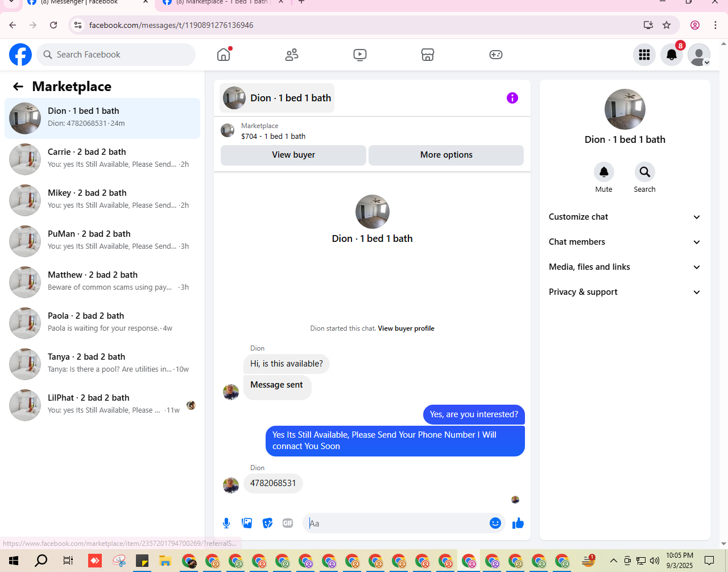Open Paola · 2 bad 2 bath conversation

pyautogui.click(x=102, y=323)
